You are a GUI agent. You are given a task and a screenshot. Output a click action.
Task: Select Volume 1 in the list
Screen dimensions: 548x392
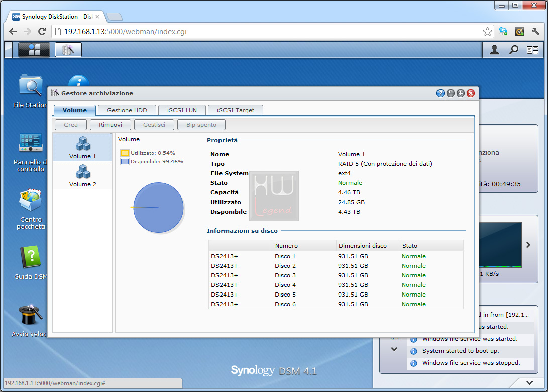pos(82,147)
